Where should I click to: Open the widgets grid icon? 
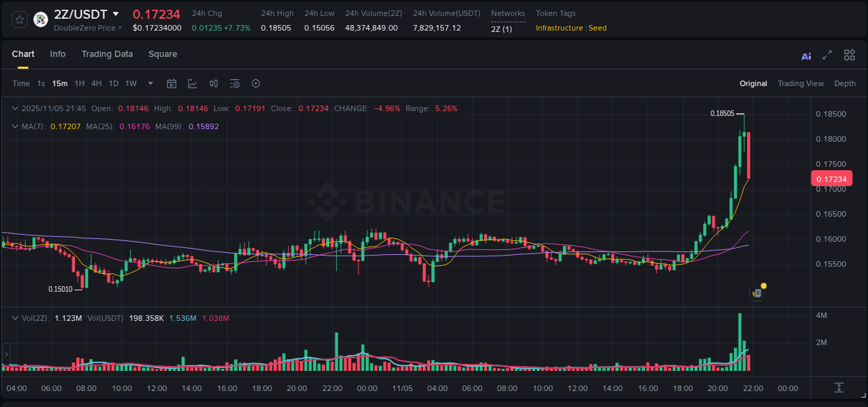[849, 55]
